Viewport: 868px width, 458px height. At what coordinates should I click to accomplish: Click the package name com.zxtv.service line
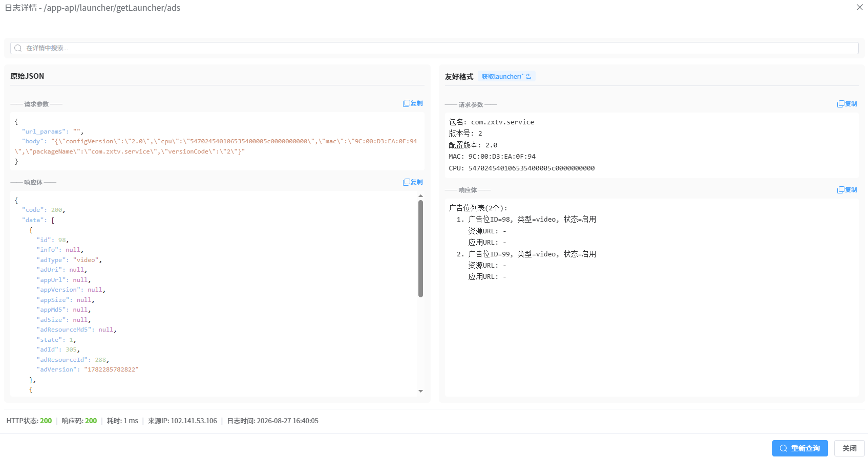pyautogui.click(x=492, y=122)
